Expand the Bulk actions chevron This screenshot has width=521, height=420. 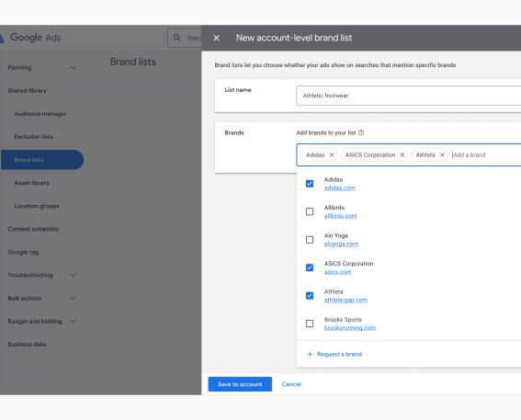point(73,299)
